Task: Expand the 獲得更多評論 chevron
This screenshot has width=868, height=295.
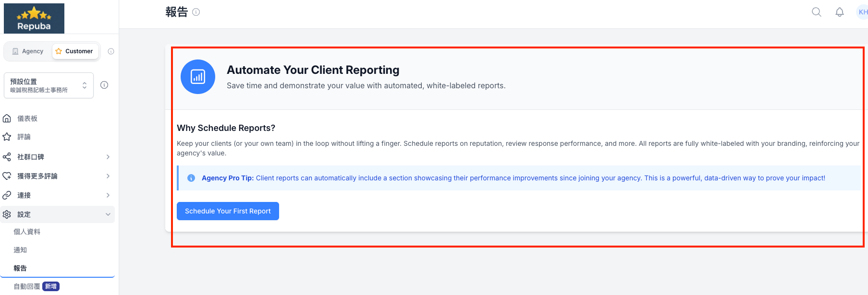Action: (x=108, y=176)
